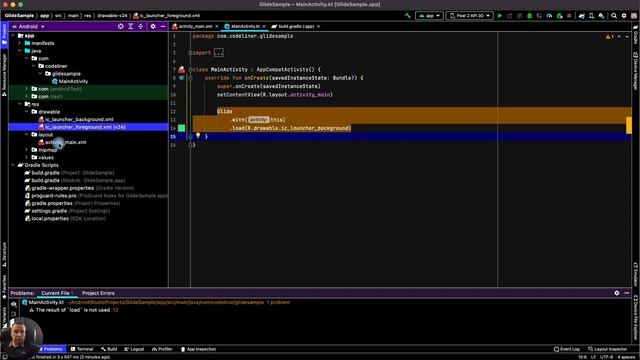
Task: Open the app run configuration dropdown
Action: tap(429, 16)
